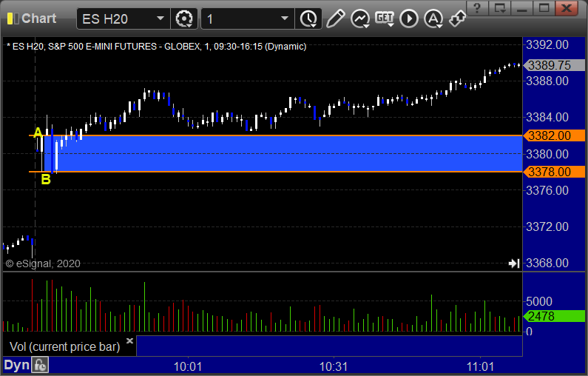Click the 10:31 time axis label
The width and height of the screenshot is (588, 376).
click(x=334, y=366)
